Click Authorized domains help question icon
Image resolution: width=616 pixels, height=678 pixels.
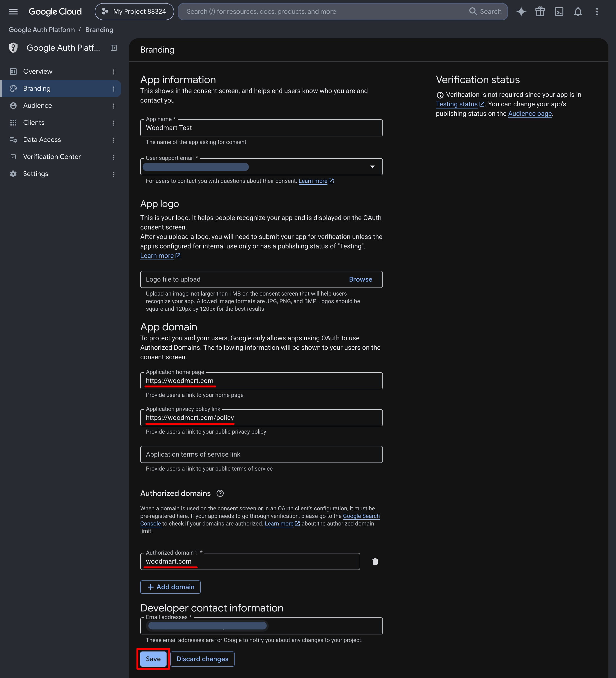[220, 493]
